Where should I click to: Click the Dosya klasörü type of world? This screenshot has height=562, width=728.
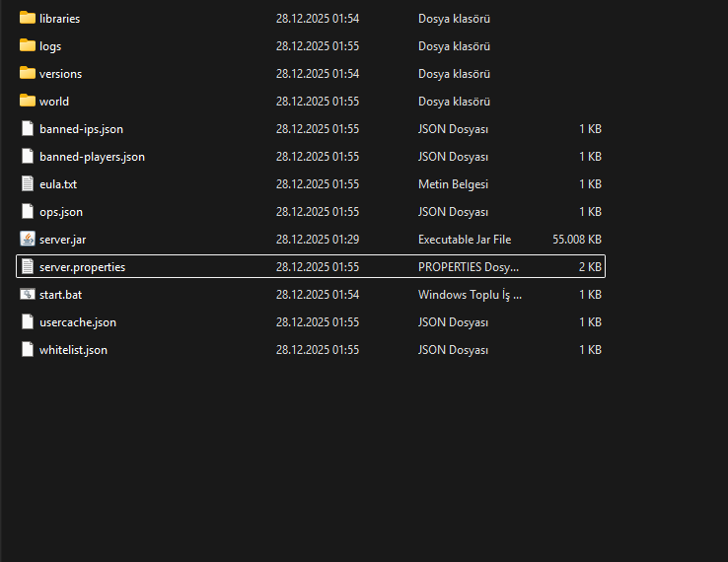(454, 102)
